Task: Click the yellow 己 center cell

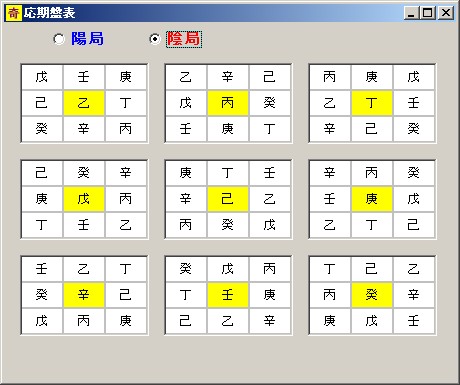Action: [x=228, y=199]
